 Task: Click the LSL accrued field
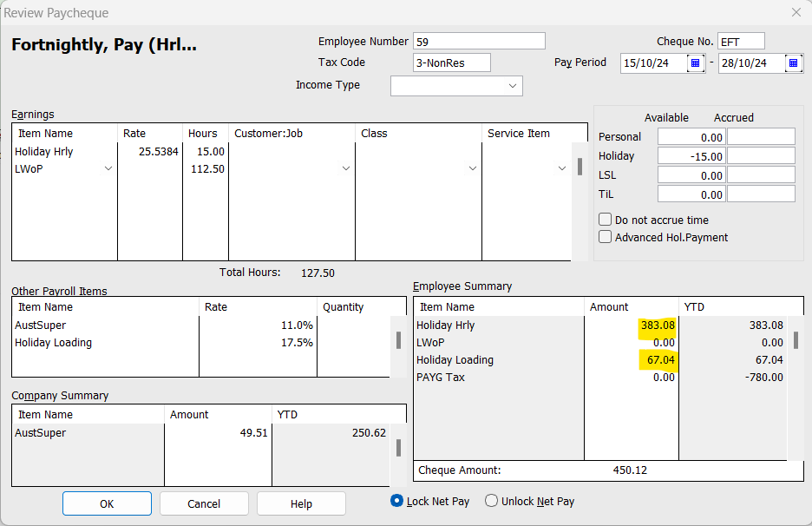[x=762, y=175]
